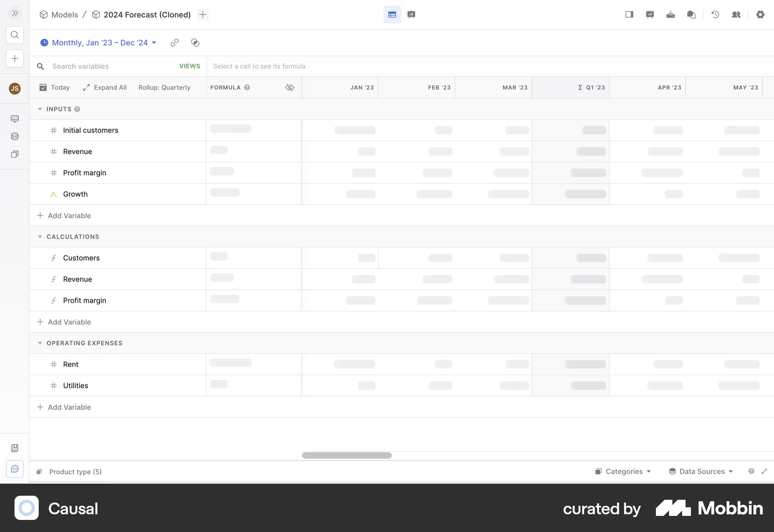Open the collaborators icon in the top bar
Viewport: 774px width, 532px height.
(736, 15)
